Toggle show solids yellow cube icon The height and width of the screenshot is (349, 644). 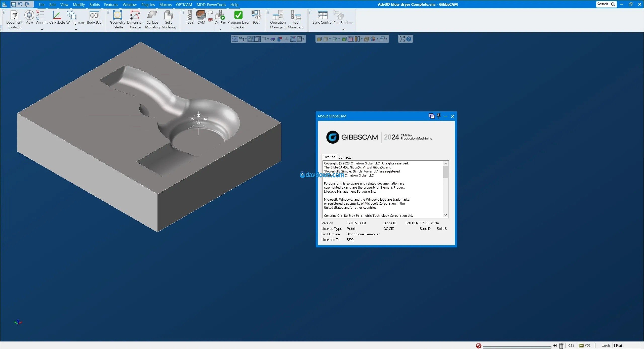319,39
